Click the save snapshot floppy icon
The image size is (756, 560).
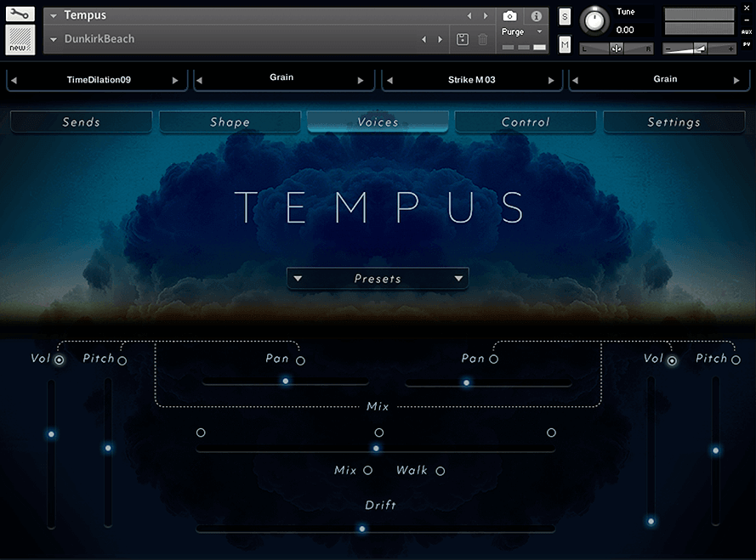tap(463, 39)
